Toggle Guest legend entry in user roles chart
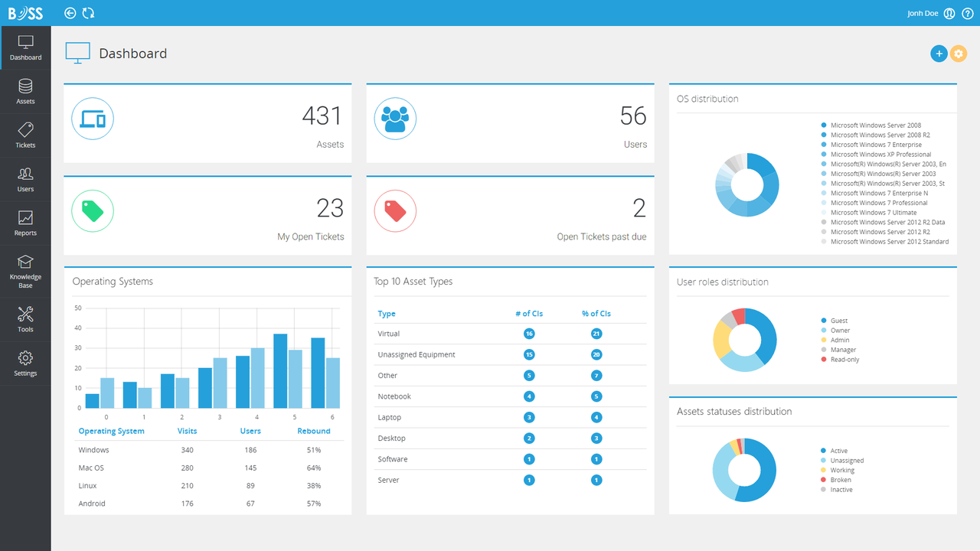The image size is (980, 551). pyautogui.click(x=835, y=321)
